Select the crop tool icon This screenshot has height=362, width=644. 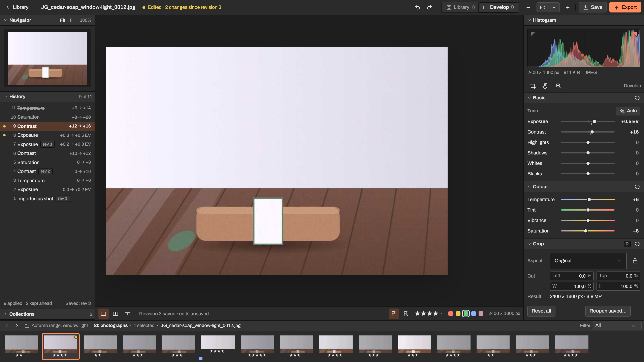click(533, 86)
